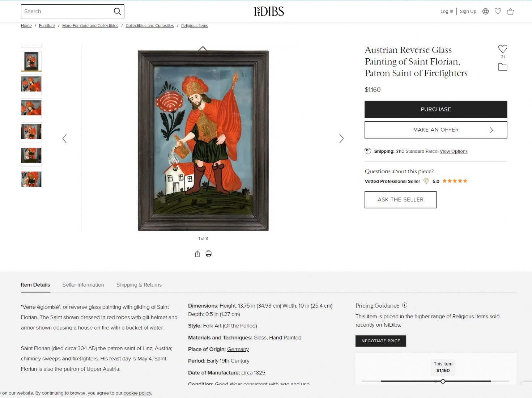Image resolution: width=532 pixels, height=398 pixels.
Task: Click Pricing Guidance info icon
Action: click(x=405, y=305)
